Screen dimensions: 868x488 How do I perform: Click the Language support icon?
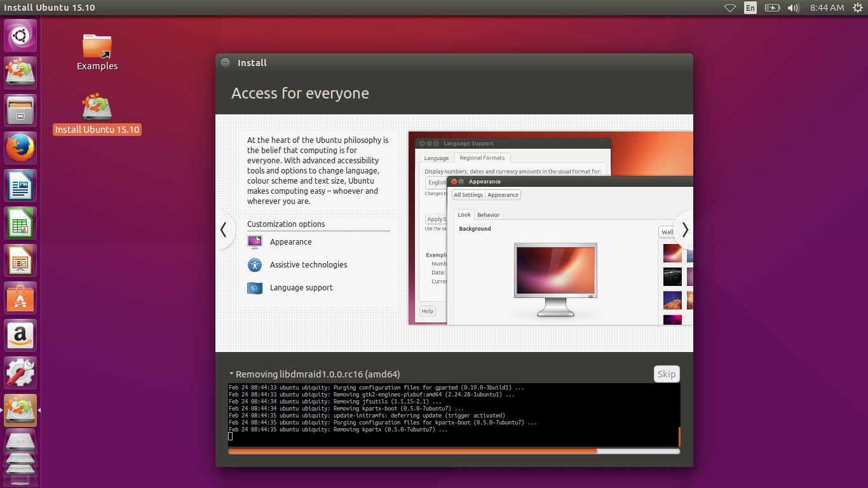pos(254,288)
